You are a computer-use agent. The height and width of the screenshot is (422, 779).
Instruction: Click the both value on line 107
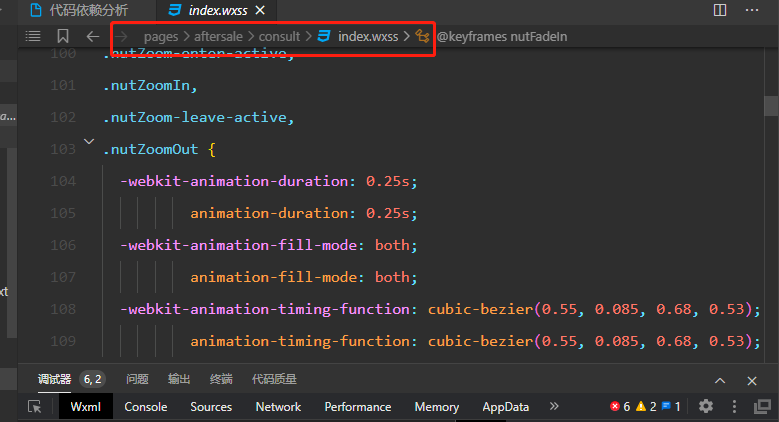[392, 277]
